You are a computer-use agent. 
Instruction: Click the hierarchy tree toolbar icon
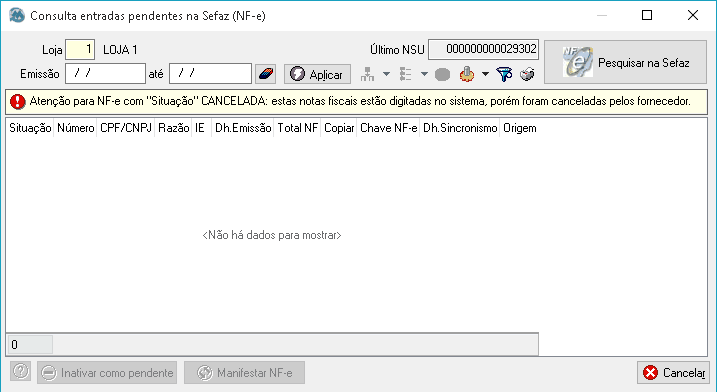point(367,74)
